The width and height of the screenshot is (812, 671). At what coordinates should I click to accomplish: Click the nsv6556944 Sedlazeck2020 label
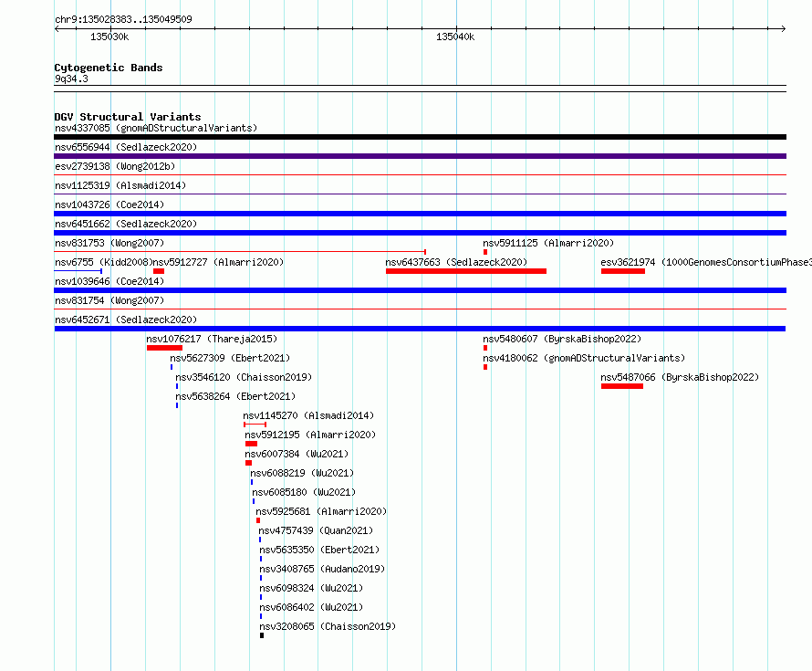pyautogui.click(x=126, y=147)
